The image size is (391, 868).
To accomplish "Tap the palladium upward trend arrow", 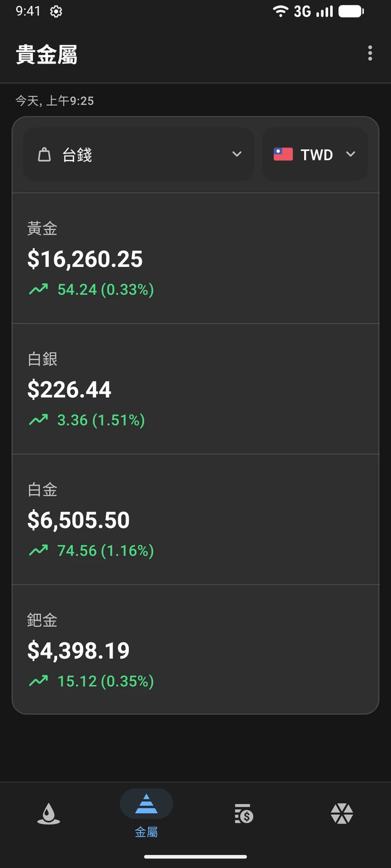I will coord(39,680).
